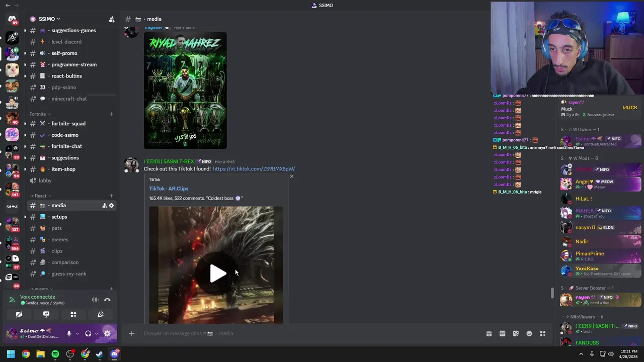Open the GIF picker

[x=502, y=333]
